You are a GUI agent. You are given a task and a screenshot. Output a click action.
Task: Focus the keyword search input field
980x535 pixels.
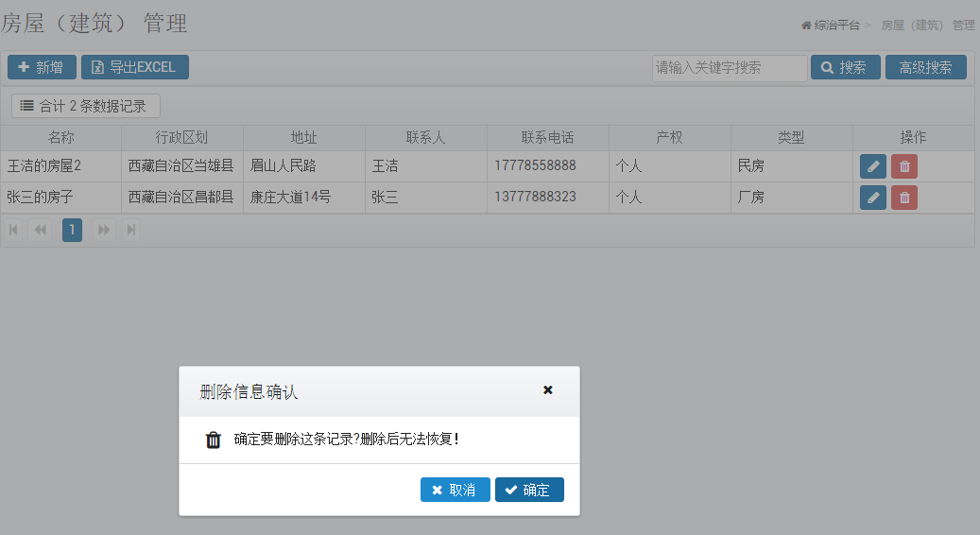point(730,67)
